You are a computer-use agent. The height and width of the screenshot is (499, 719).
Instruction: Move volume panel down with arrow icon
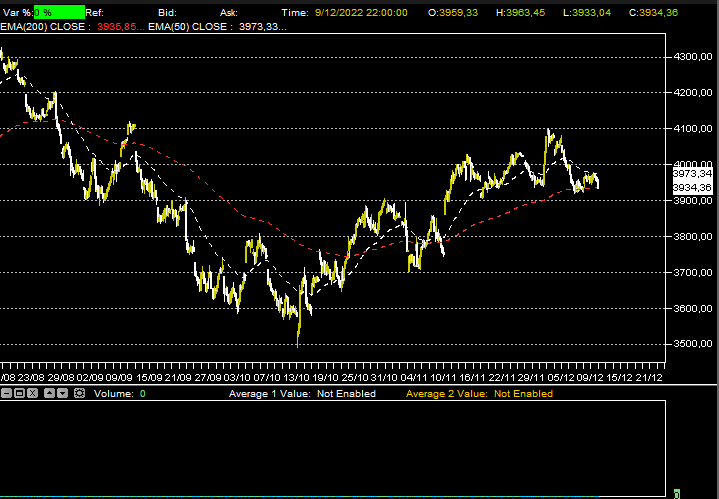63,394
